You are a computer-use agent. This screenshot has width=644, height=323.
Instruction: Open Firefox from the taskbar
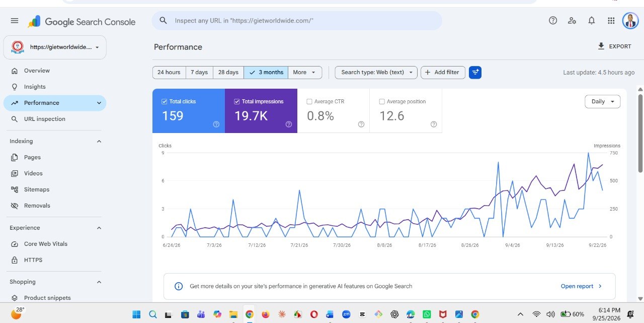tap(265, 314)
